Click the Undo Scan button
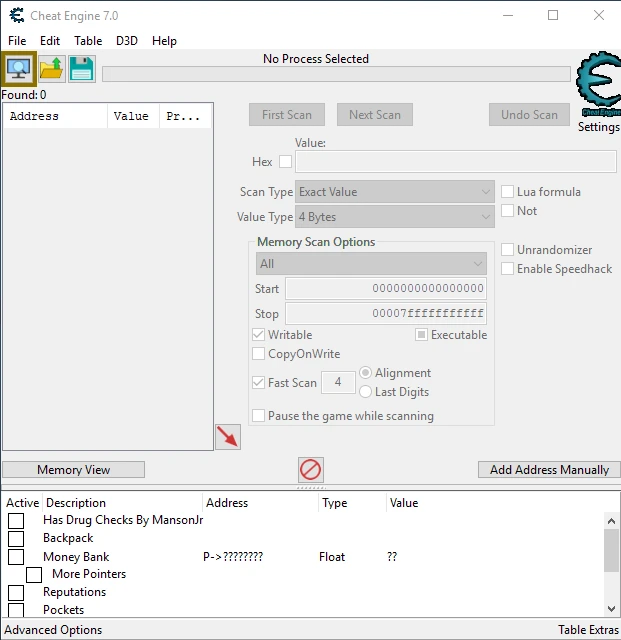This screenshot has height=640, width=621. (529, 115)
